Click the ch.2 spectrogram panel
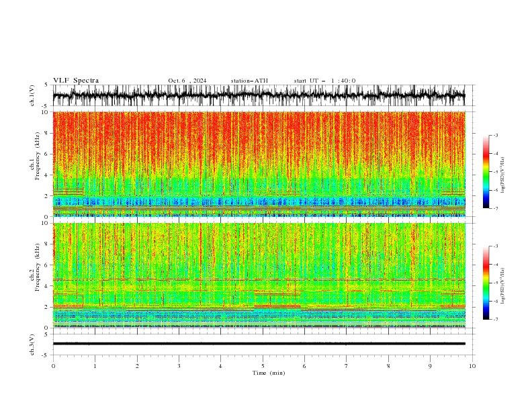The image size is (532, 411). point(259,275)
